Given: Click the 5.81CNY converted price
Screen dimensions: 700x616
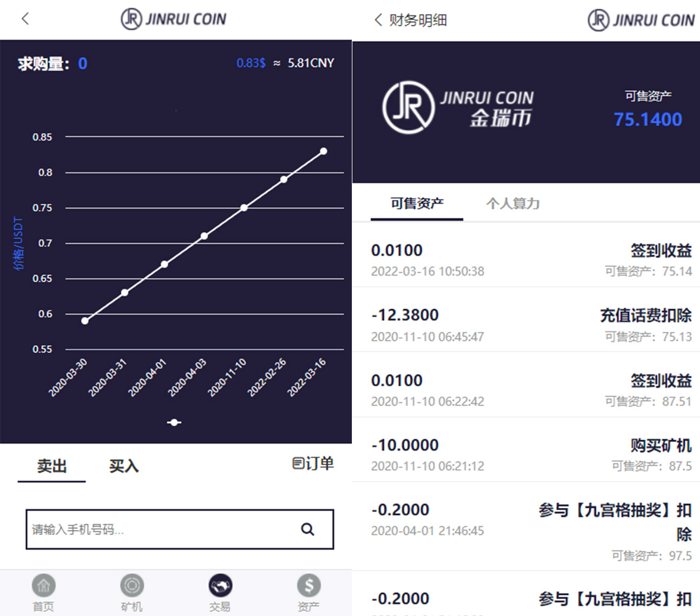Looking at the screenshot, I should tap(311, 63).
